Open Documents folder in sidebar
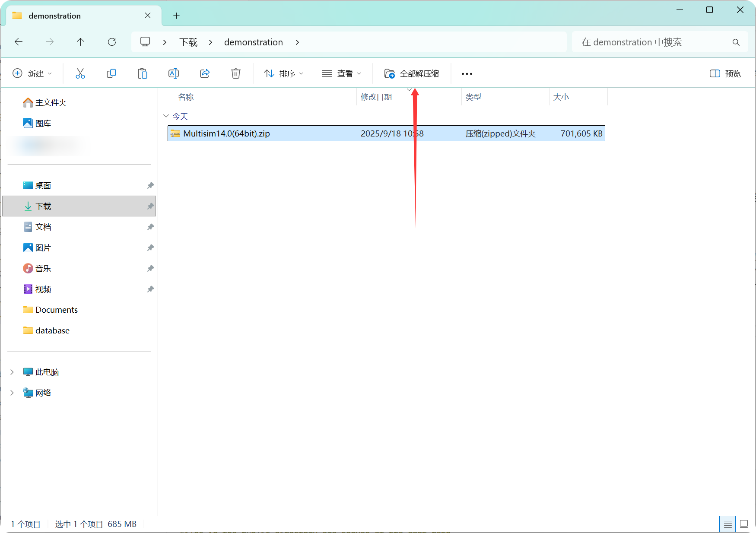Image resolution: width=756 pixels, height=533 pixels. pos(50,310)
